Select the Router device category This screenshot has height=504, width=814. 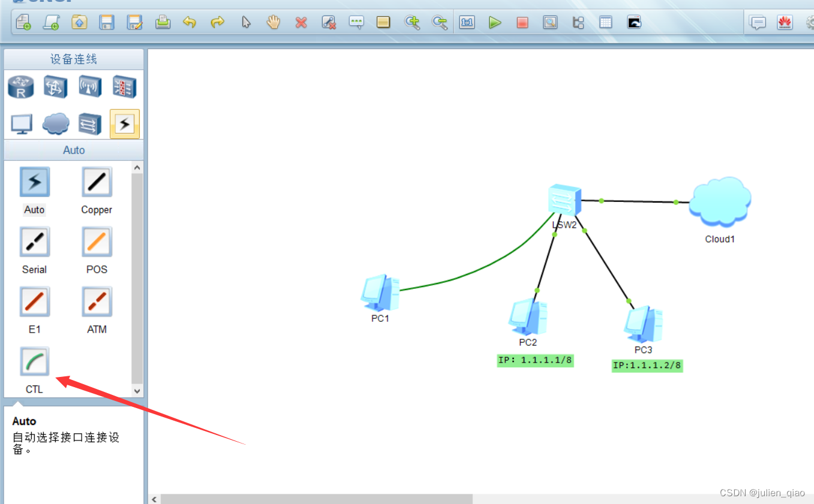click(21, 87)
